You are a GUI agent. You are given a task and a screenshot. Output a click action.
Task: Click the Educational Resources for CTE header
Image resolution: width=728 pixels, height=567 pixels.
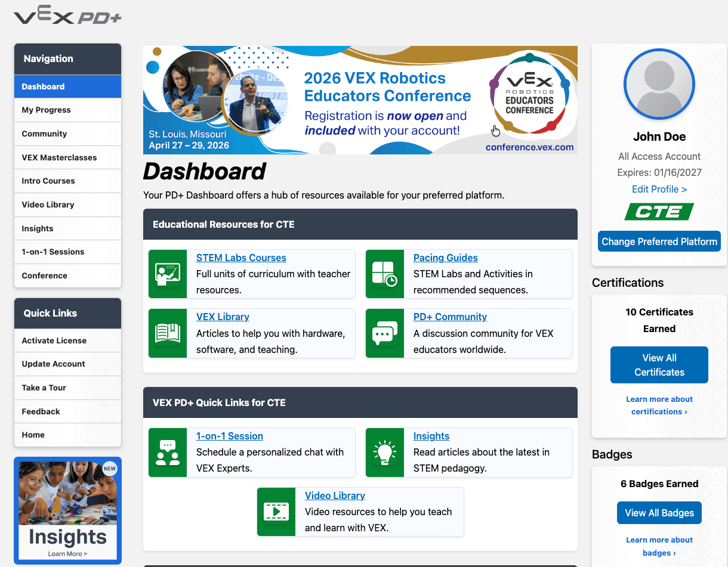(360, 224)
